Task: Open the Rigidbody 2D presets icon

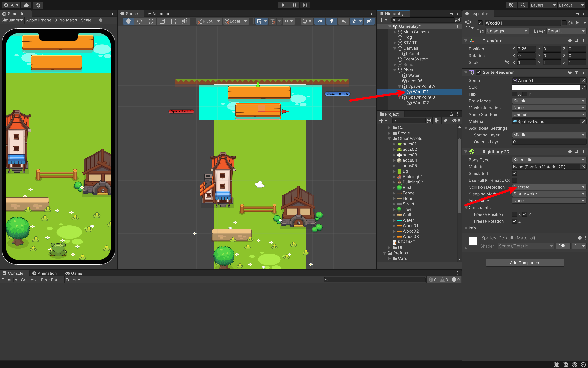Action: [x=577, y=152]
